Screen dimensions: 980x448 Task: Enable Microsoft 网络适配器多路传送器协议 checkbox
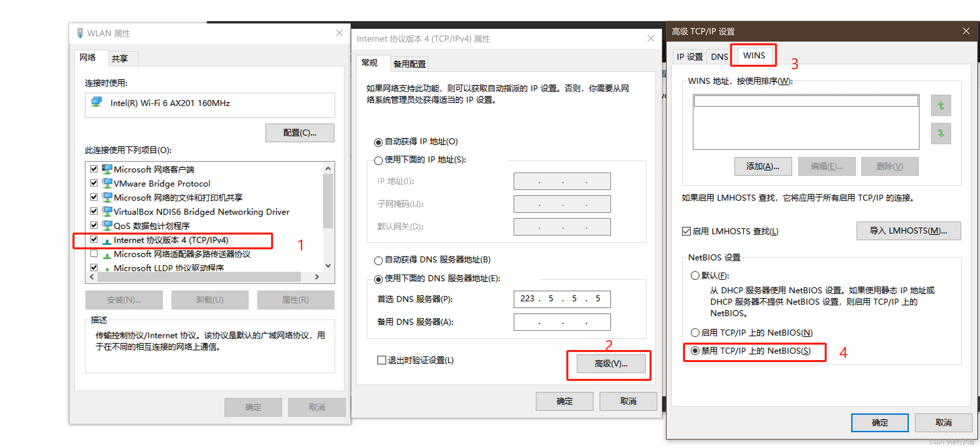click(94, 253)
